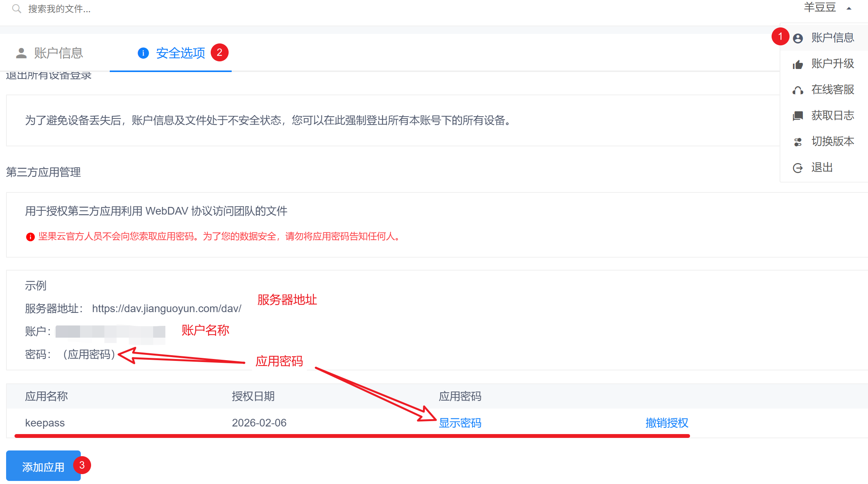Viewport: 868px width, 484px height.
Task: Click the blue info icon on security tab
Action: tap(143, 53)
